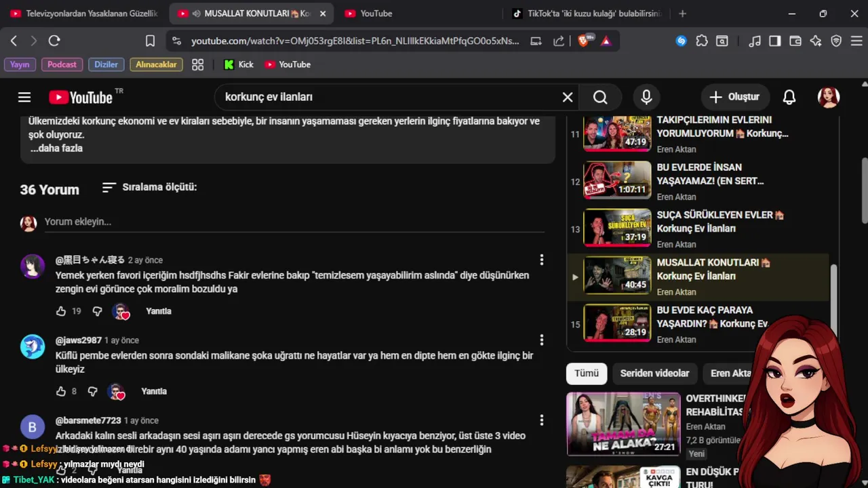The image size is (868, 488).
Task: Open the Alınacaklar bookmark folder
Action: coord(156,64)
